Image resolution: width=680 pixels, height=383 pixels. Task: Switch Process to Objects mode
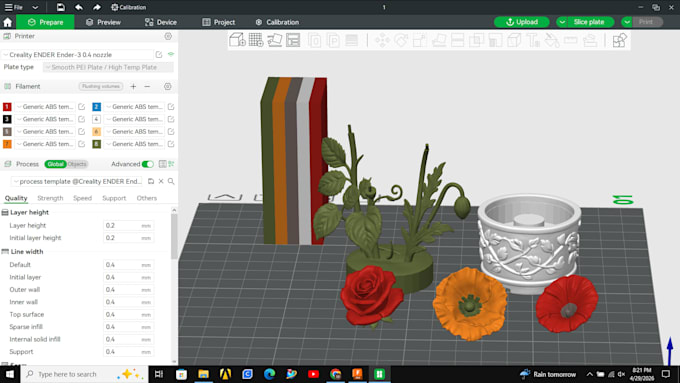pyautogui.click(x=77, y=164)
